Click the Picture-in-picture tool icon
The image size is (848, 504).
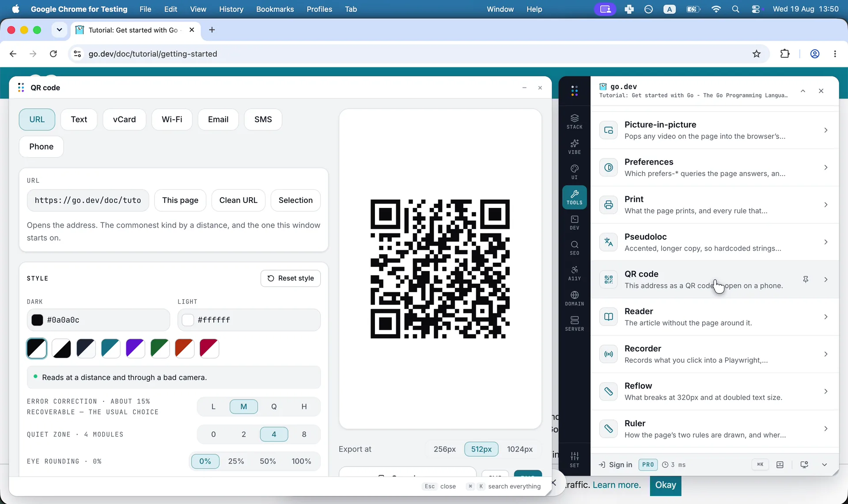coord(609,130)
